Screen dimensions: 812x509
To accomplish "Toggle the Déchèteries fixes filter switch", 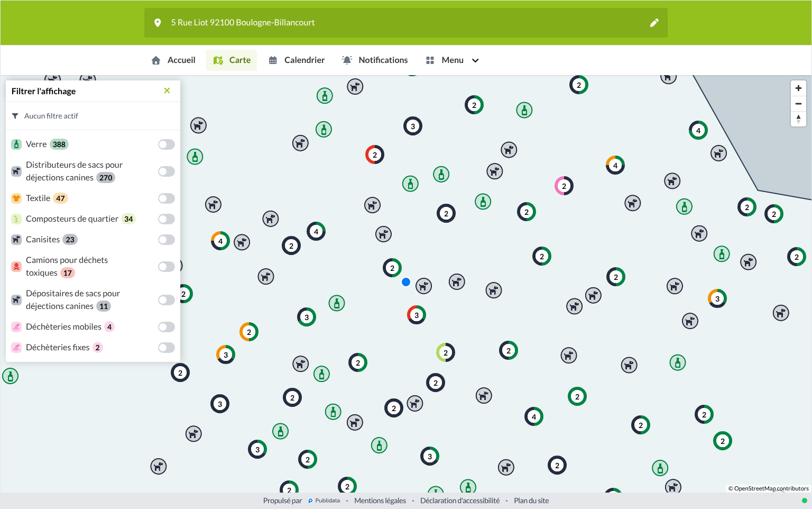I will pos(167,348).
